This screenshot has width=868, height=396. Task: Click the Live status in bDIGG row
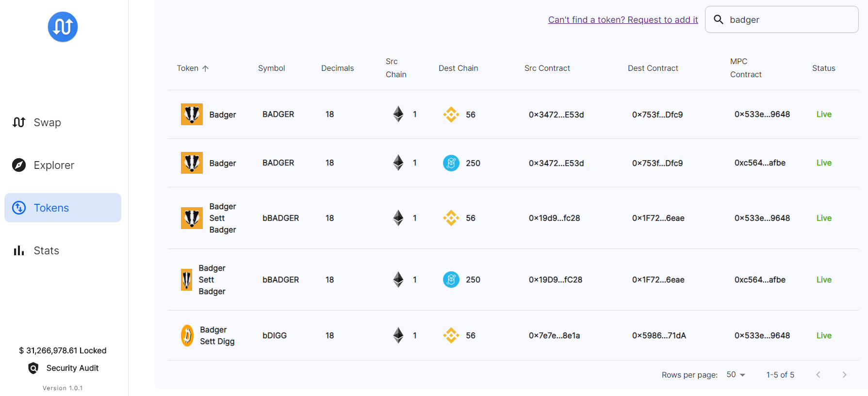click(824, 335)
